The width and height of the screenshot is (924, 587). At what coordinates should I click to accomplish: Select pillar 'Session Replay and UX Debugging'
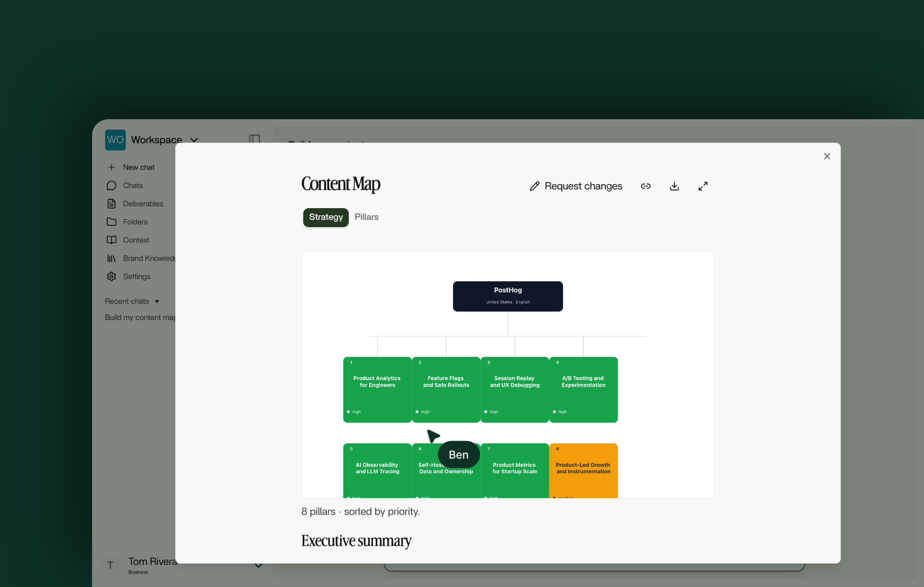coord(515,390)
